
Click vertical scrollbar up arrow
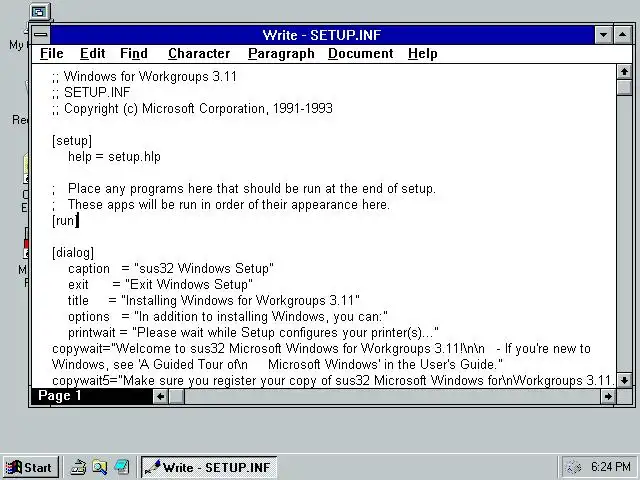click(x=624, y=72)
